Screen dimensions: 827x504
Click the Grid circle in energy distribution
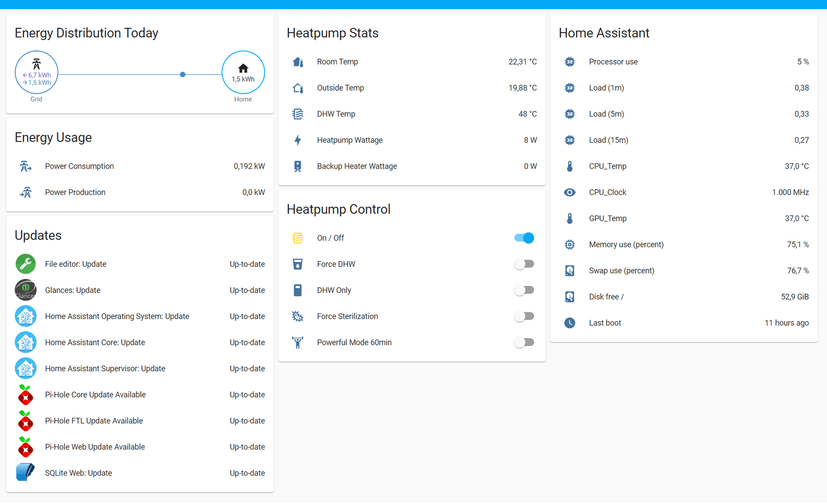pyautogui.click(x=36, y=72)
